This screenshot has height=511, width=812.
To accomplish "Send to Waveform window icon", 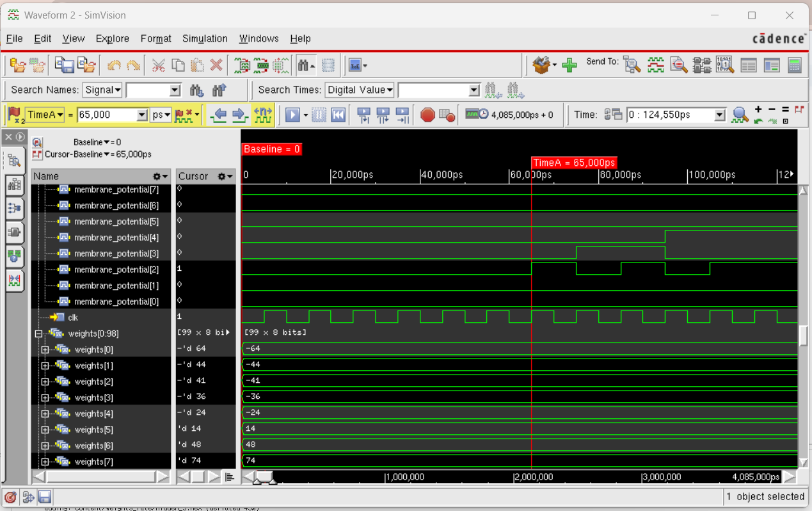I will tap(655, 65).
